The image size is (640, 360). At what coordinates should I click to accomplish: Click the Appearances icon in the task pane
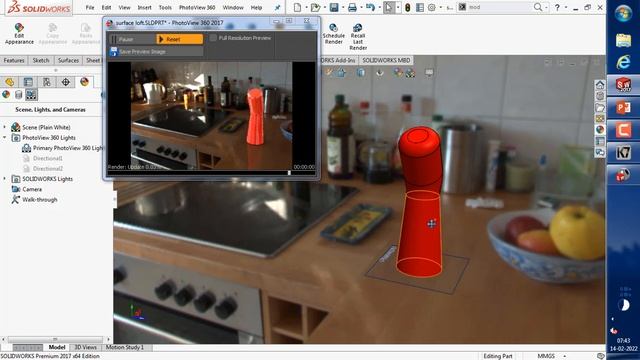click(x=600, y=129)
